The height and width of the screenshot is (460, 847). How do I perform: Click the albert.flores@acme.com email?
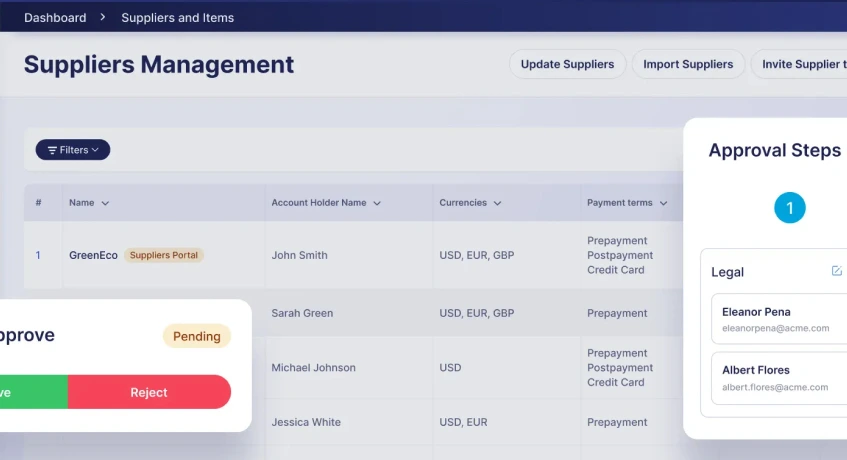(775, 387)
